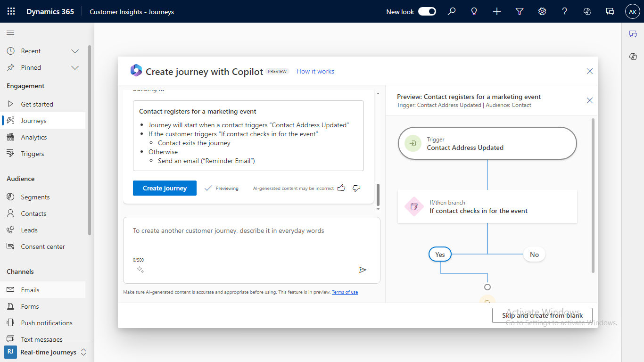Click the help question mark icon
644x362 pixels.
(x=564, y=11)
